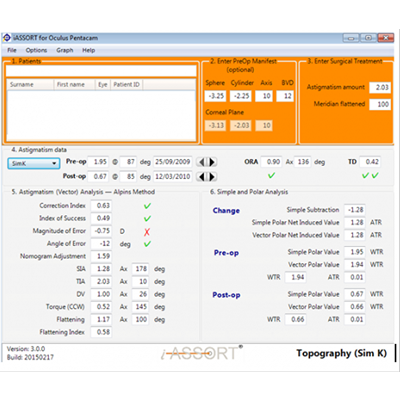400x400 pixels.
Task: Click the iASSORT app icon in title bar
Action: pos(7,38)
